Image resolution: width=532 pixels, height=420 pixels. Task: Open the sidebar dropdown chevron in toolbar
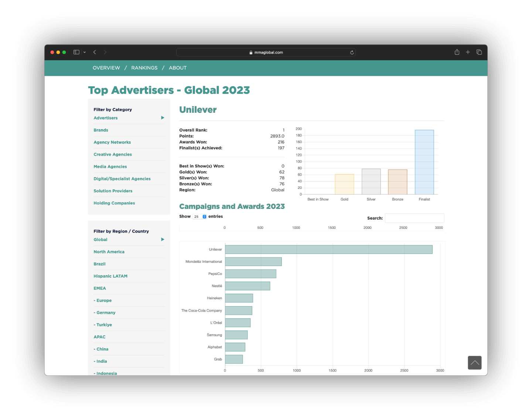(x=85, y=52)
